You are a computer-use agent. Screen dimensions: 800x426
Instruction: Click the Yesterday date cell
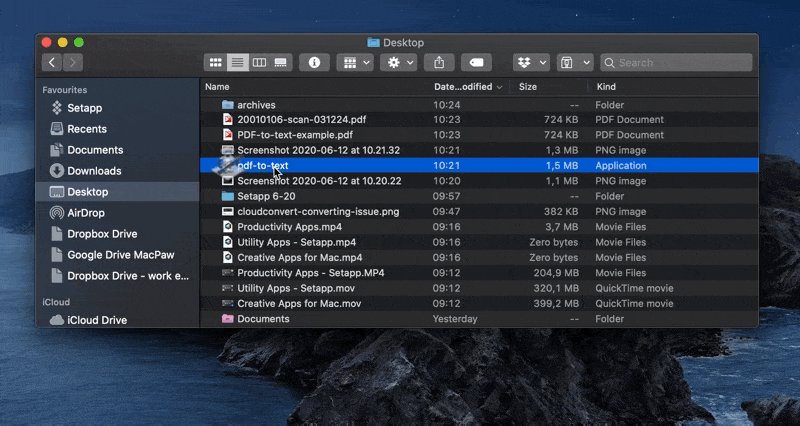(x=455, y=319)
